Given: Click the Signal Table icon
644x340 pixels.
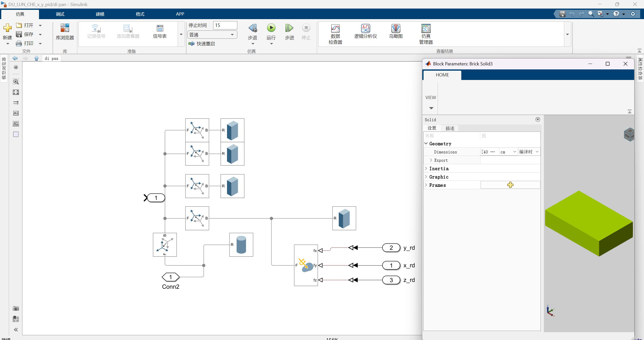Looking at the screenshot, I should 160,28.
